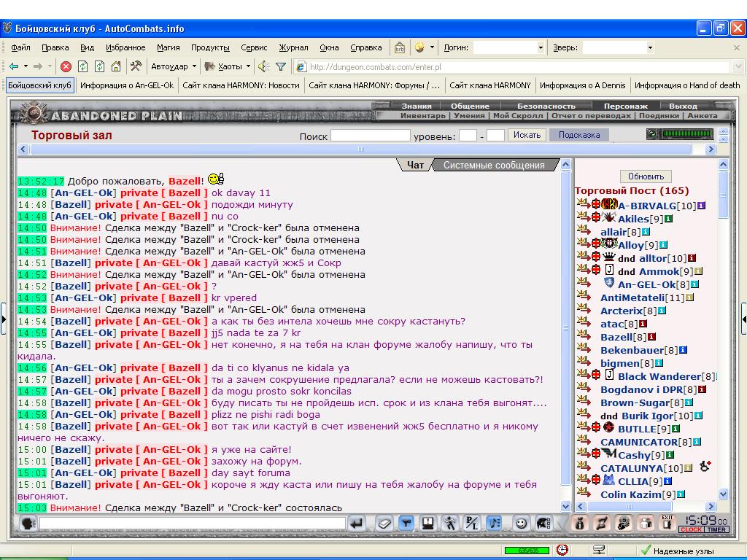
Task: Open the Файл menu
Action: click(21, 47)
